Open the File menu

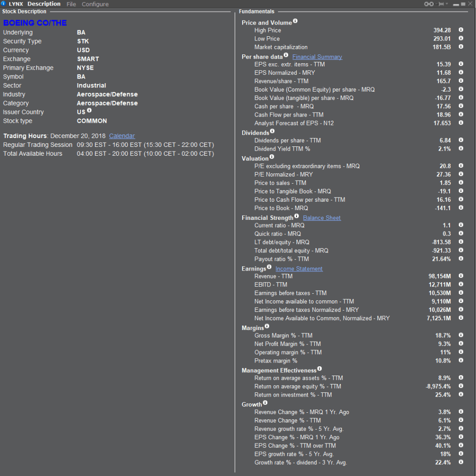coord(71,4)
